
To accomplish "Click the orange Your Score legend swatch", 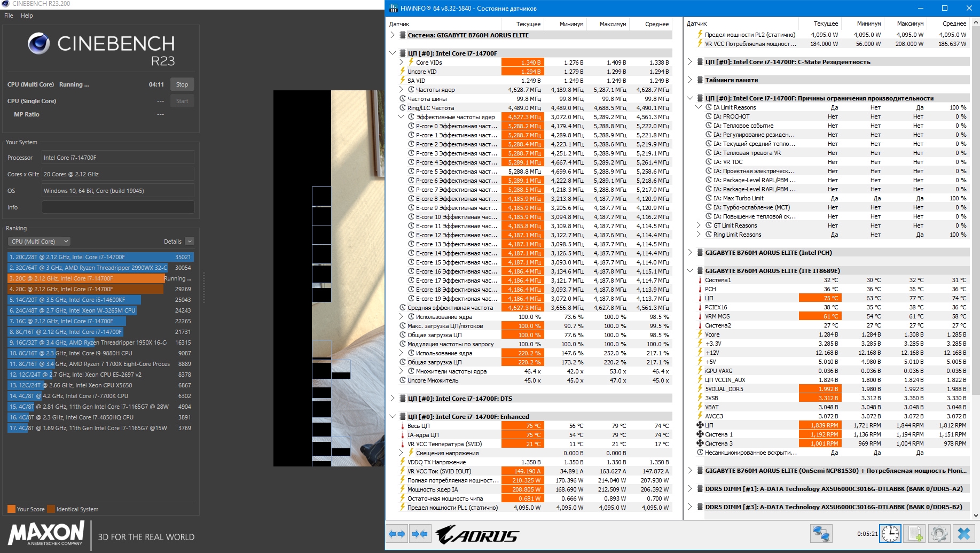I will [11, 509].
